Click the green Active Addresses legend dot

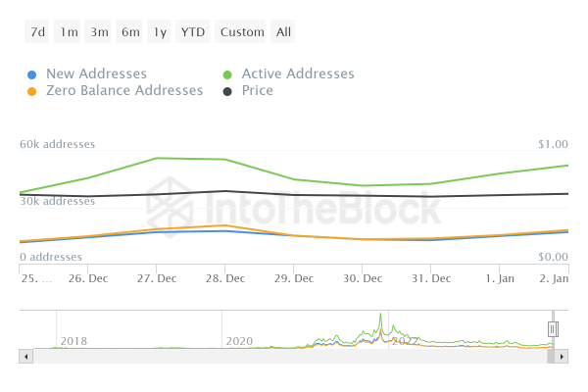click(228, 74)
